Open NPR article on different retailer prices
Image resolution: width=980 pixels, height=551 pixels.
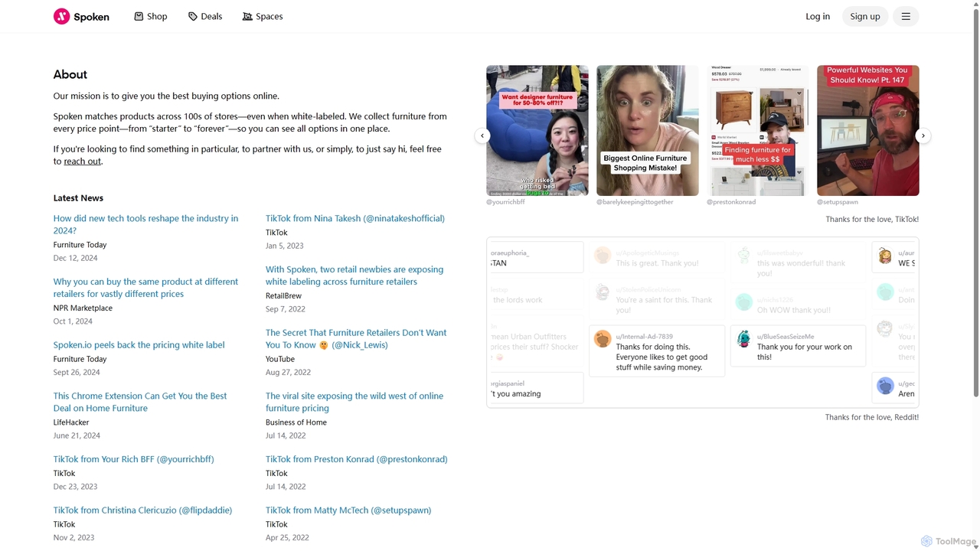point(145,288)
